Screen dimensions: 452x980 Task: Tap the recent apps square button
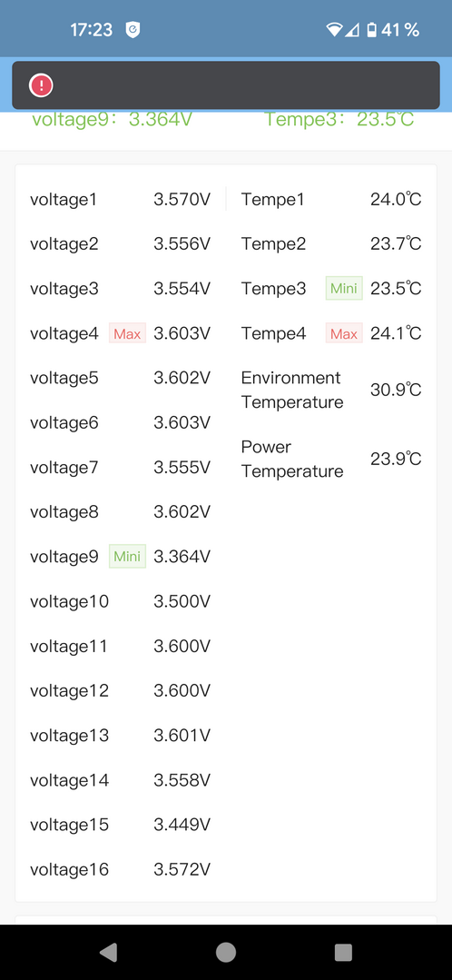343,952
